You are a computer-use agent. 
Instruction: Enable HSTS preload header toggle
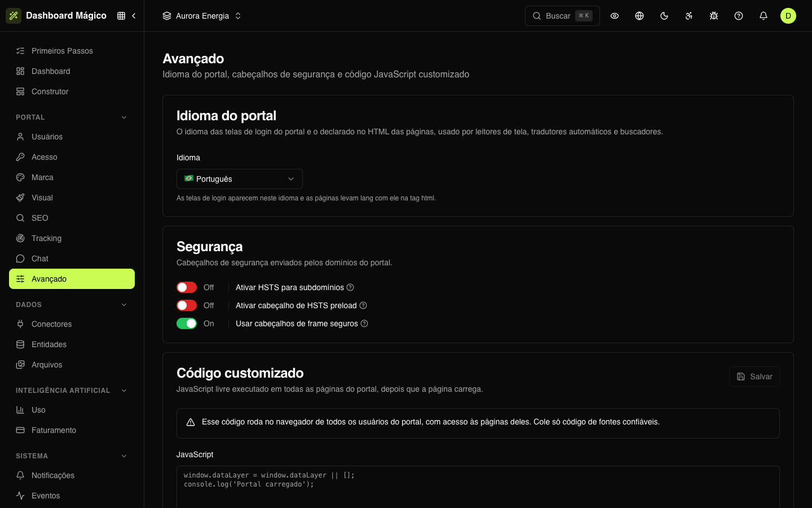coord(187,305)
